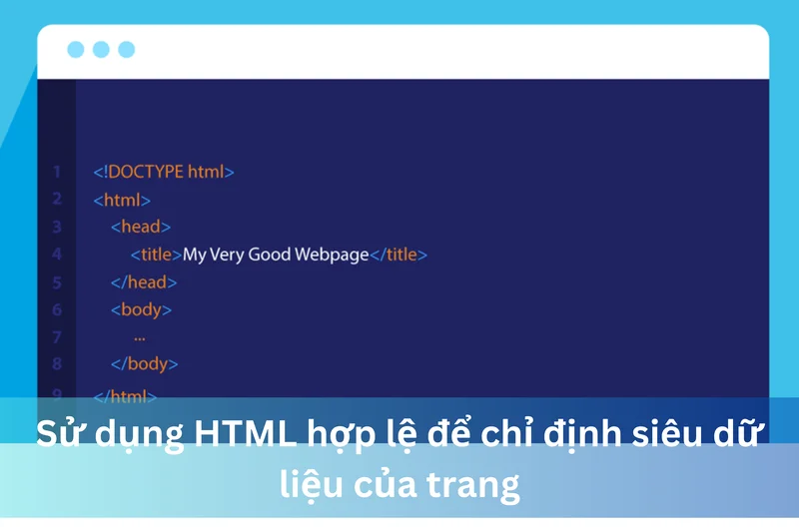Click the opening <head> tag

[141, 227]
